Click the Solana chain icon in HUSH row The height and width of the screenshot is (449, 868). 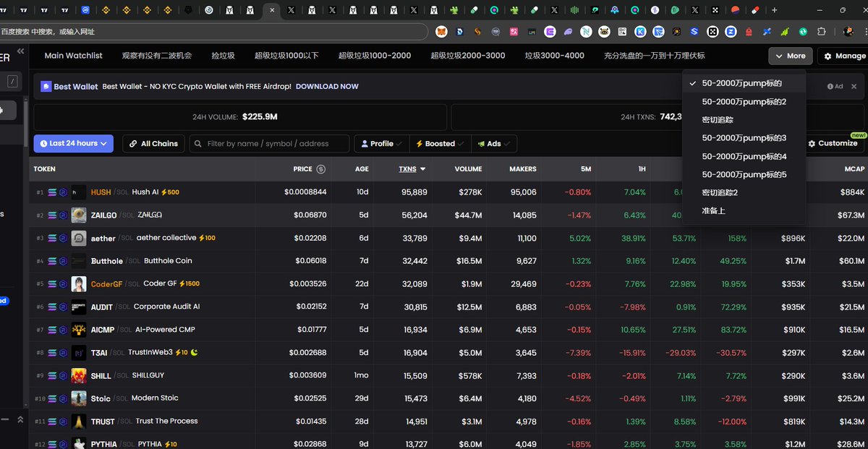pyautogui.click(x=52, y=192)
